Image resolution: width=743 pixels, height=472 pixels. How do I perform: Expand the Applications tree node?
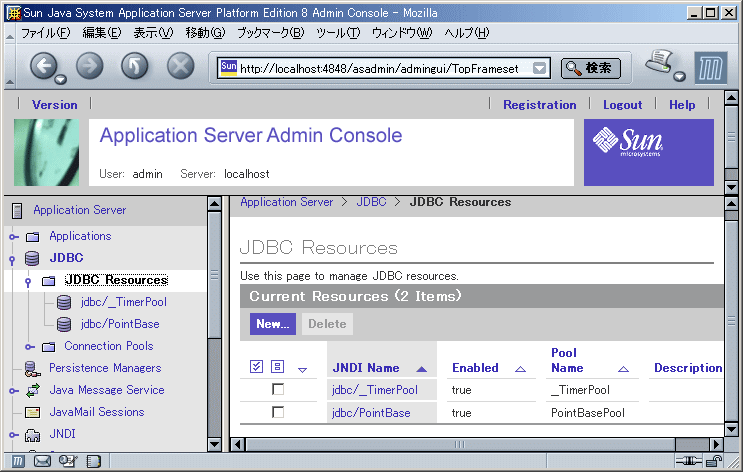pos(14,236)
